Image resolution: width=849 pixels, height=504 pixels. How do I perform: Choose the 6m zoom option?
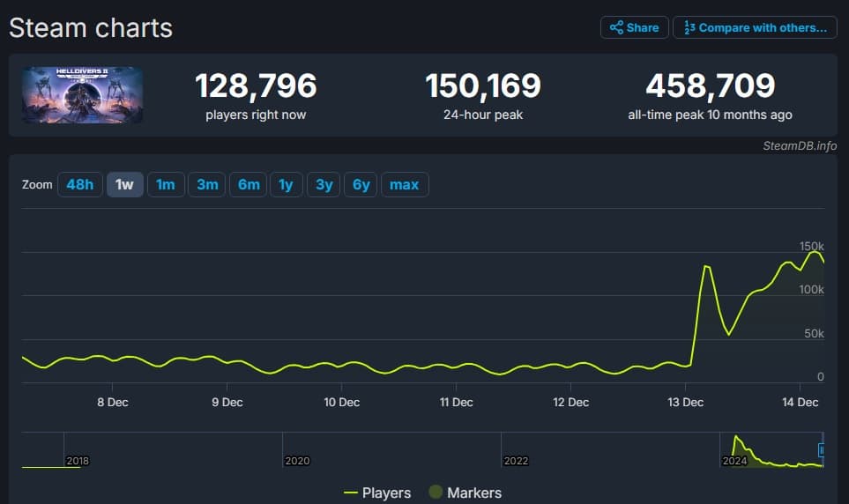(249, 185)
